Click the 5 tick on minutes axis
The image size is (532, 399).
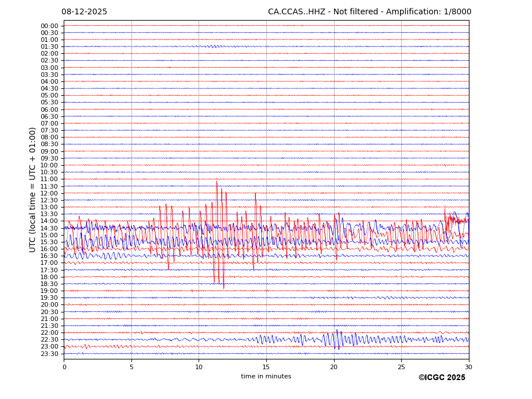[x=131, y=366]
